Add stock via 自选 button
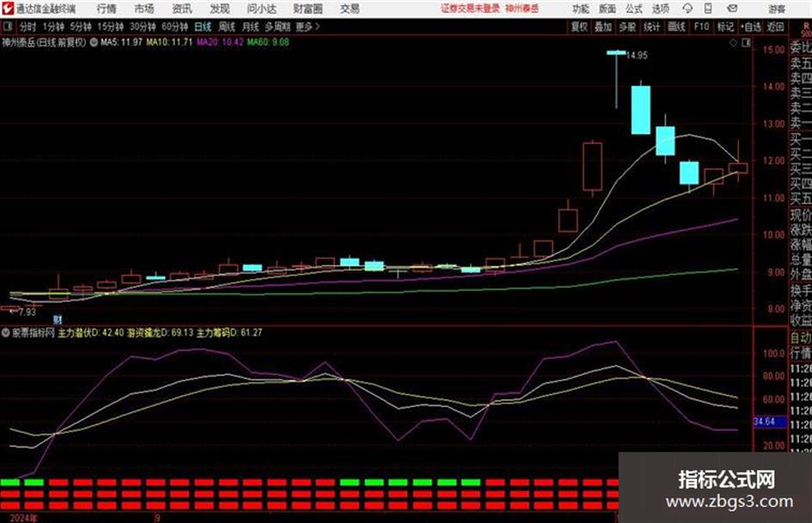Image resolution: width=812 pixels, height=523 pixels. coord(750,27)
